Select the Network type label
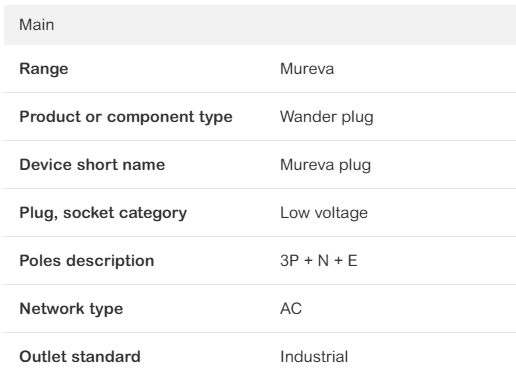The height and width of the screenshot is (373, 516). coord(71,309)
